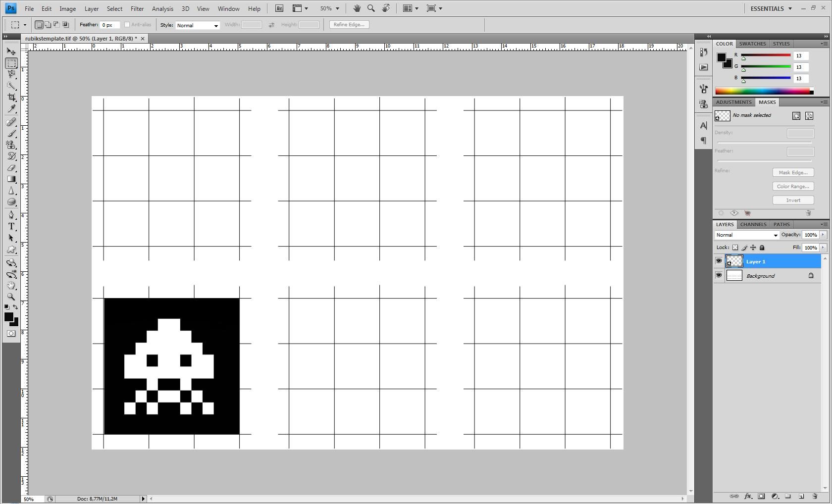Toggle the lock all option
The height and width of the screenshot is (504, 832).
coord(762,248)
